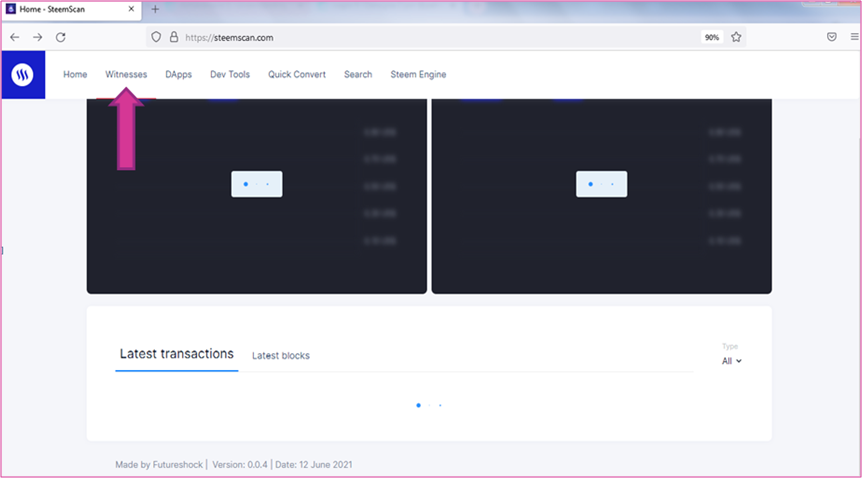Open Pocket save icon
Image resolution: width=862 pixels, height=478 pixels.
[x=832, y=37]
